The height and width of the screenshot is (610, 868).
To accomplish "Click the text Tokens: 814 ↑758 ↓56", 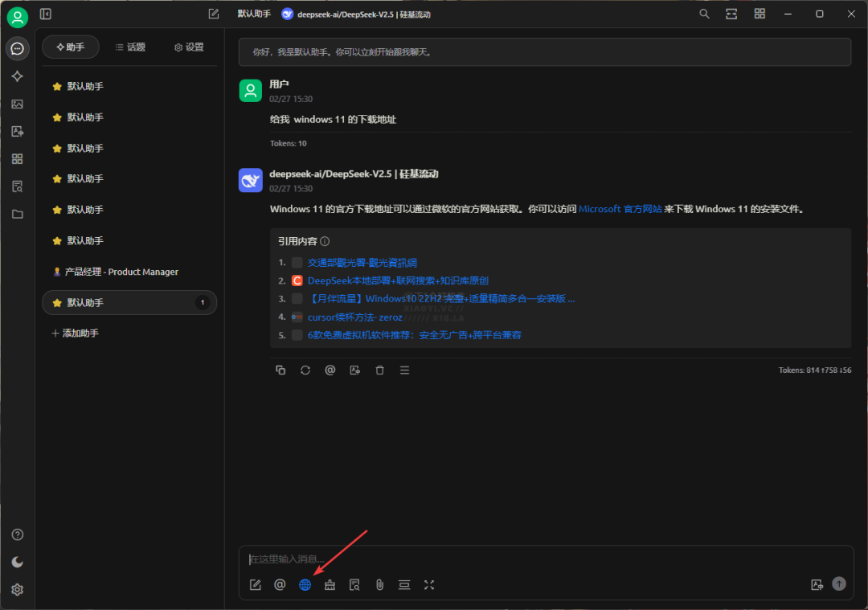I will coord(815,371).
